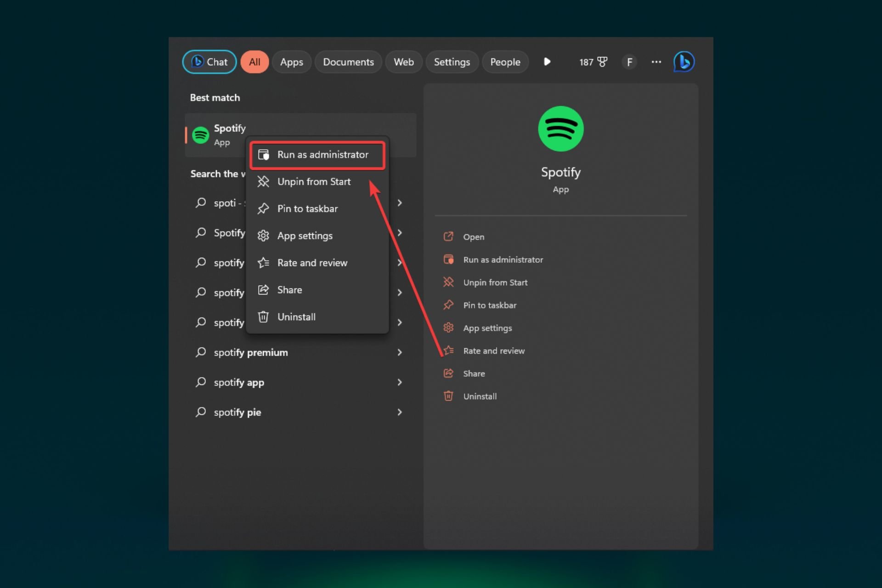The height and width of the screenshot is (588, 882).
Task: Click the search icon beside spotify app
Action: [201, 382]
